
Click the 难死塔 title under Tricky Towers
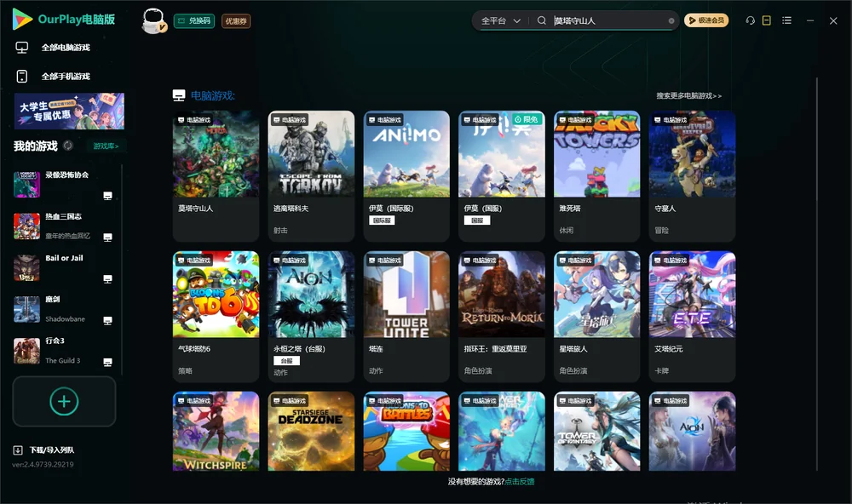click(x=570, y=209)
